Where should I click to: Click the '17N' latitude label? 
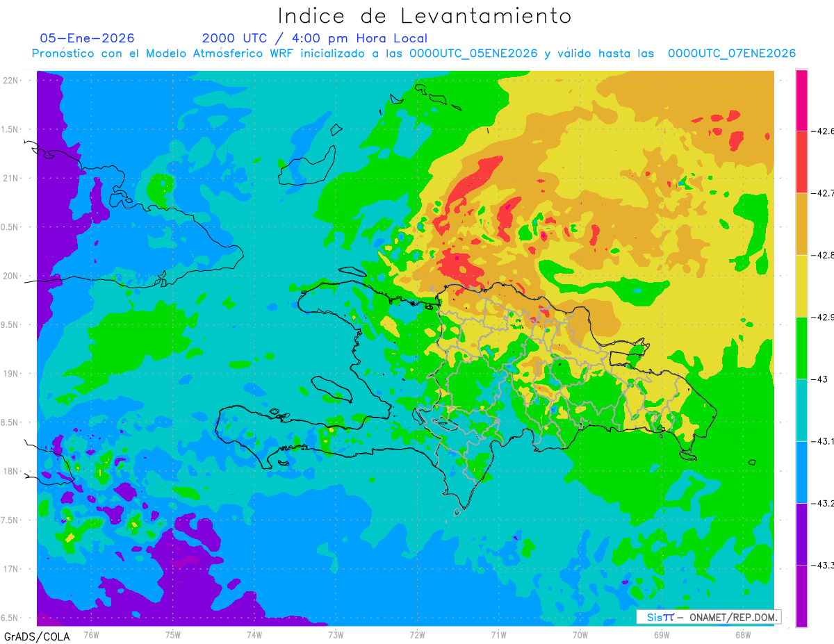pyautogui.click(x=10, y=569)
